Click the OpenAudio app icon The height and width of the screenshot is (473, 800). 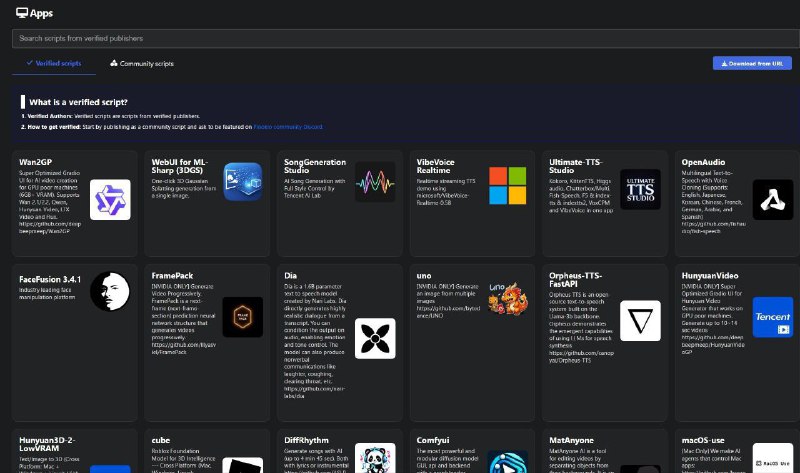coord(772,200)
